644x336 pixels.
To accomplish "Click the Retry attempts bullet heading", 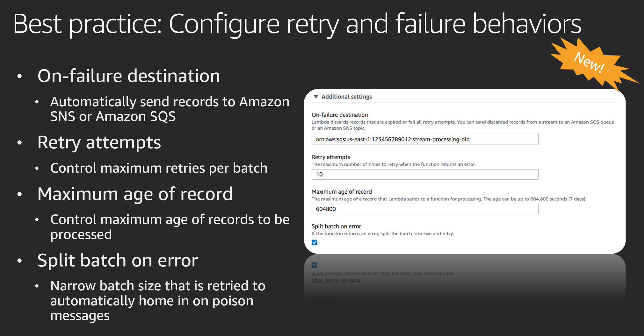I will tap(99, 143).
